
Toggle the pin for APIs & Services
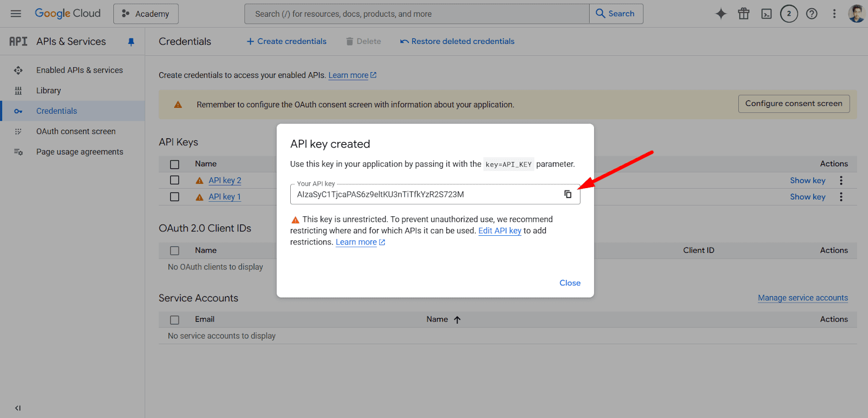(x=131, y=42)
